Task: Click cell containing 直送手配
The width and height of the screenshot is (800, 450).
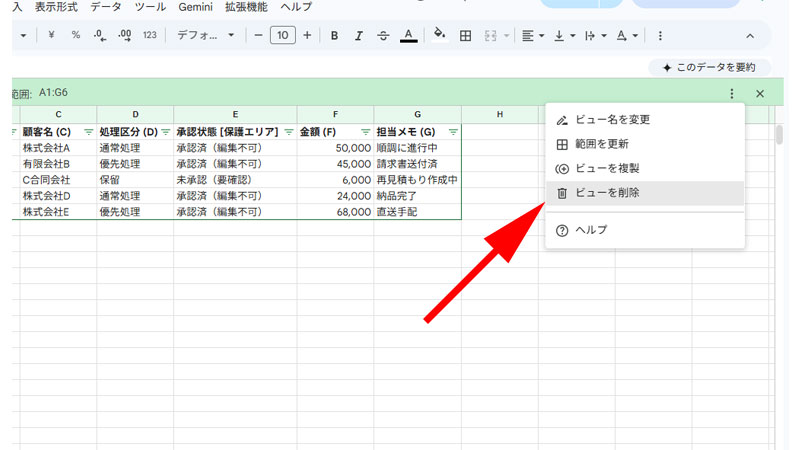Action: click(x=417, y=212)
